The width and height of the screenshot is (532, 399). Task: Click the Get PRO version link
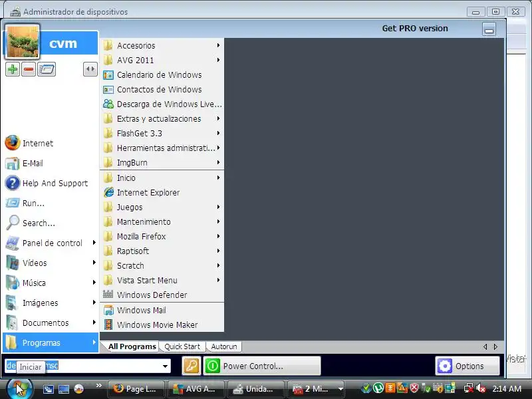pos(415,28)
